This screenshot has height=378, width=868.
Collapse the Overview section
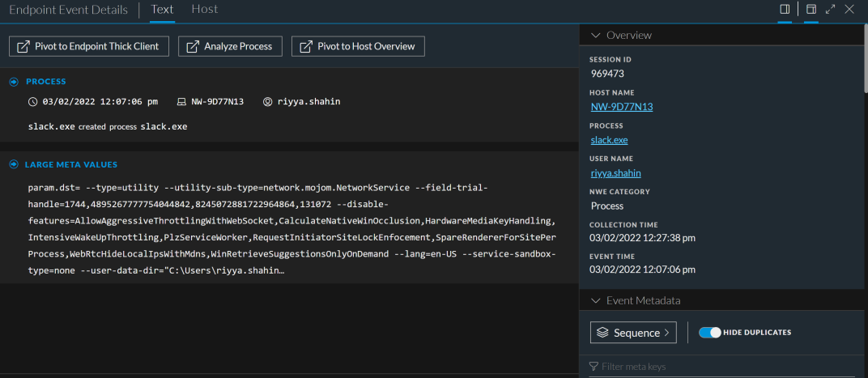pos(596,36)
